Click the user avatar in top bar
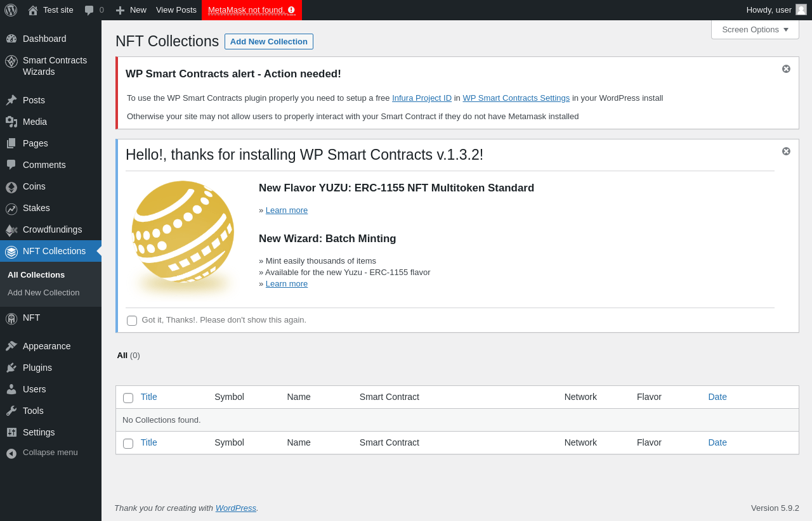The width and height of the screenshot is (812, 521). point(801,10)
